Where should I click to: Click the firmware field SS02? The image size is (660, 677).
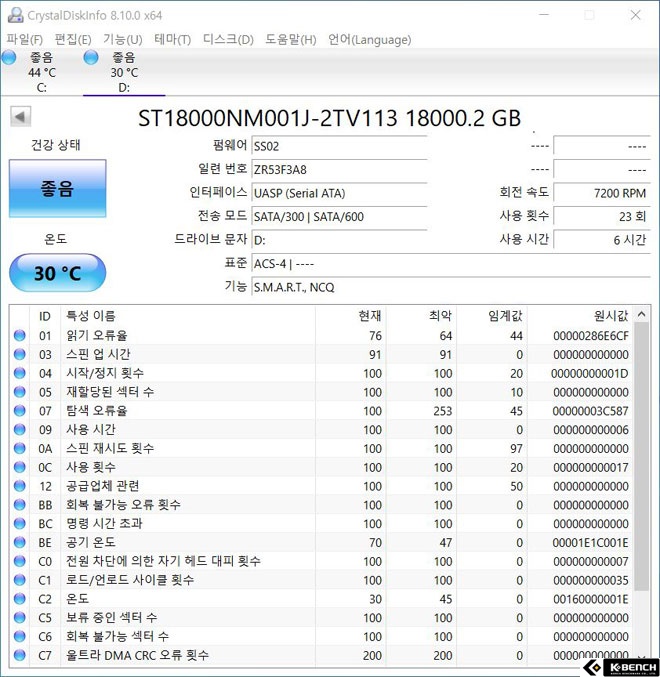click(339, 146)
